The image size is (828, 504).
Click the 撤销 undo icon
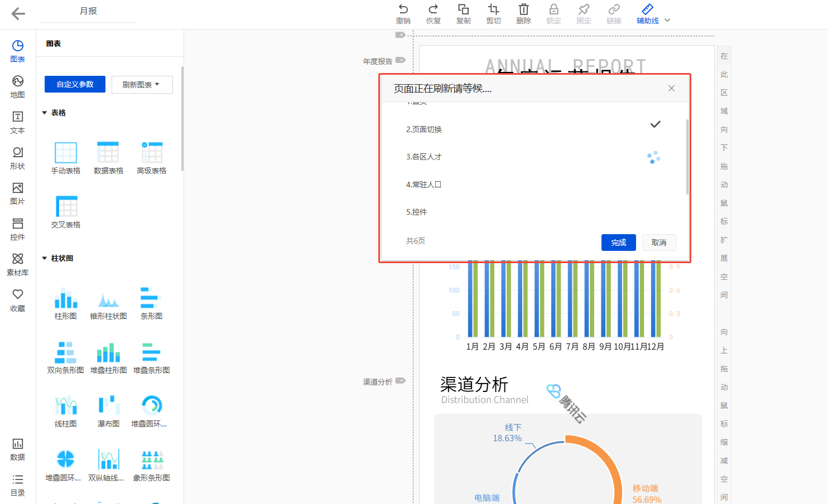[403, 9]
